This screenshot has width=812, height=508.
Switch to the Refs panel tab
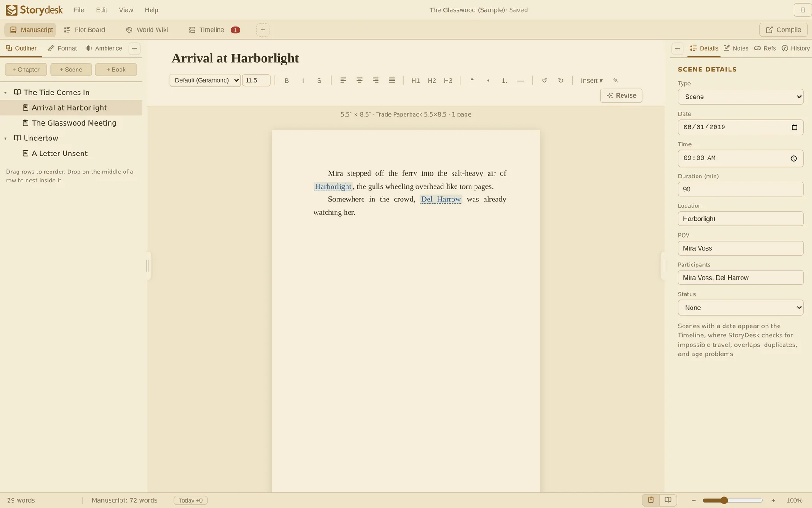[765, 48]
